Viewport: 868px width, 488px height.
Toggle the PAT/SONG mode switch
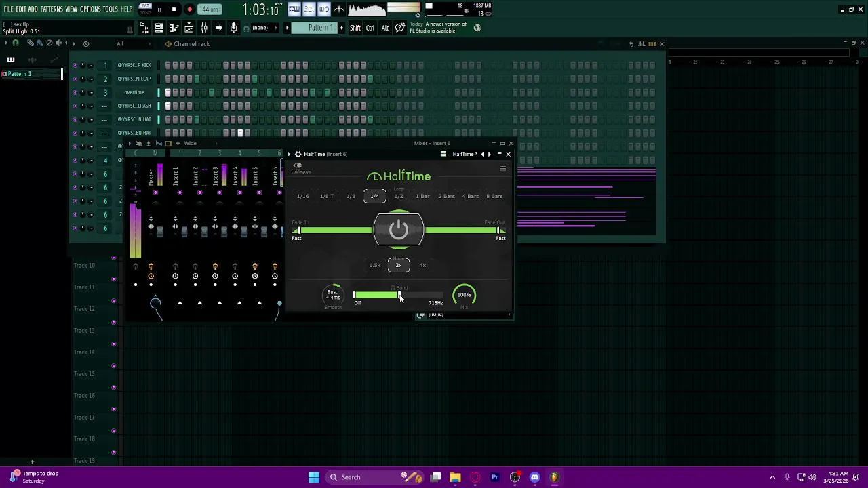coord(145,9)
